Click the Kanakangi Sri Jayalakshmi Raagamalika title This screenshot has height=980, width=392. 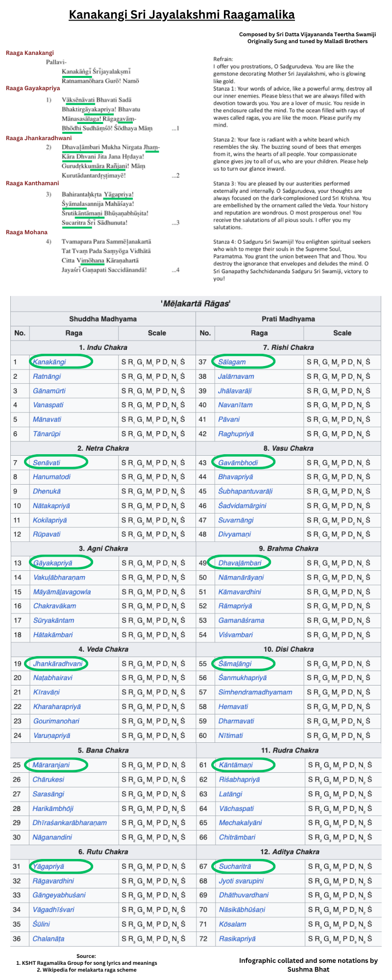(182, 15)
